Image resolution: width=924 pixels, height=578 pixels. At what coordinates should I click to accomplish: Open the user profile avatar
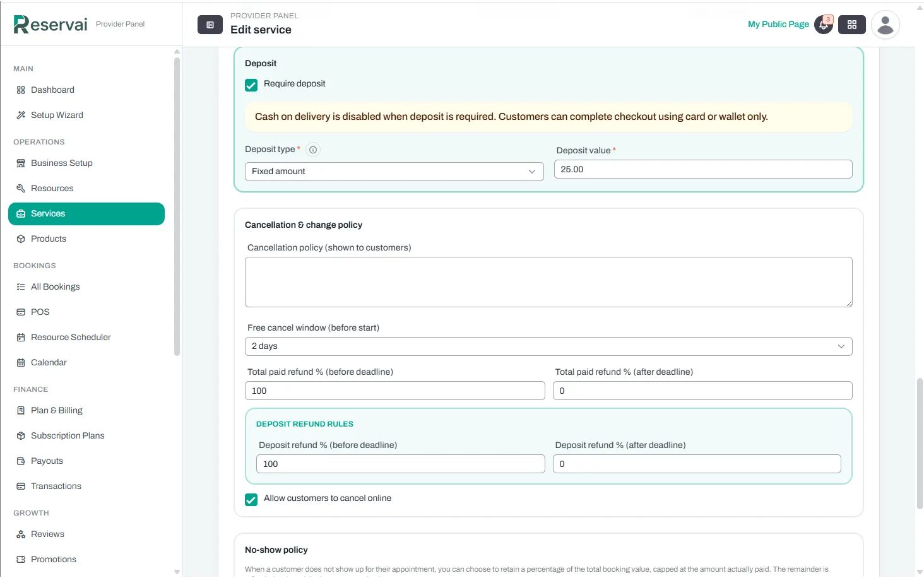pyautogui.click(x=885, y=25)
